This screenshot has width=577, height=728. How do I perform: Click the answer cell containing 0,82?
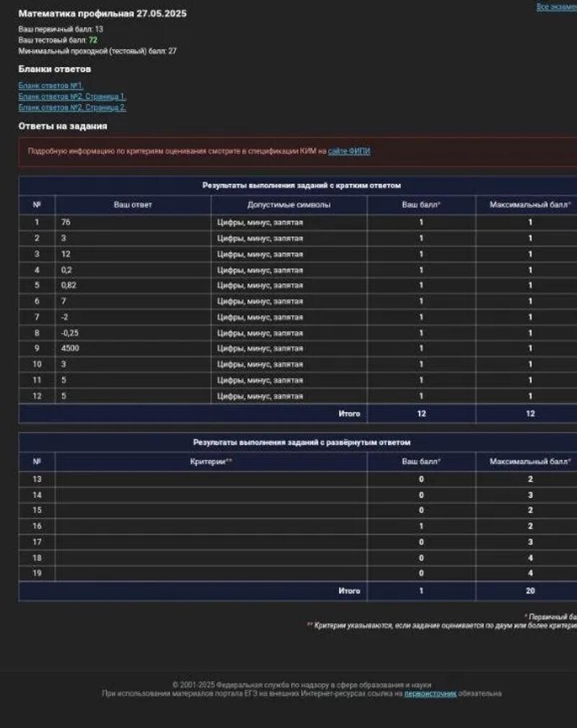[x=69, y=285]
